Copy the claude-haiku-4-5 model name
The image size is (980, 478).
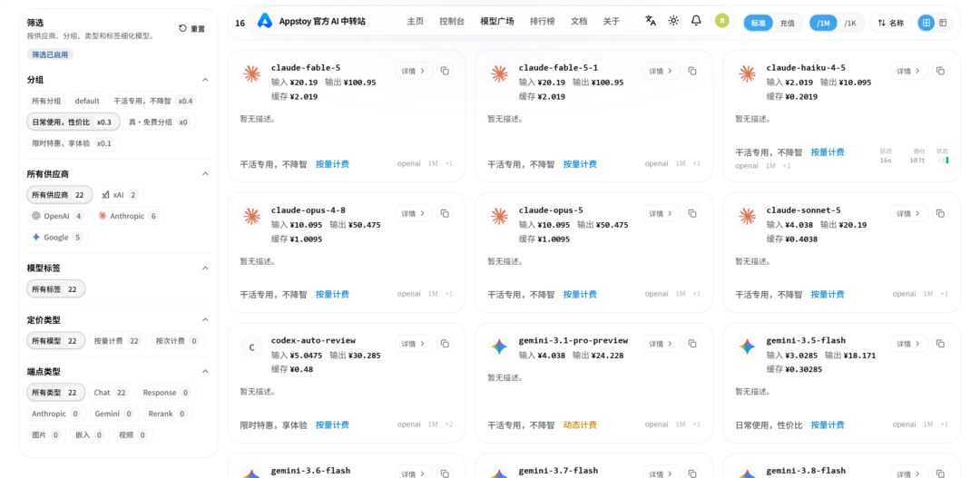point(940,72)
